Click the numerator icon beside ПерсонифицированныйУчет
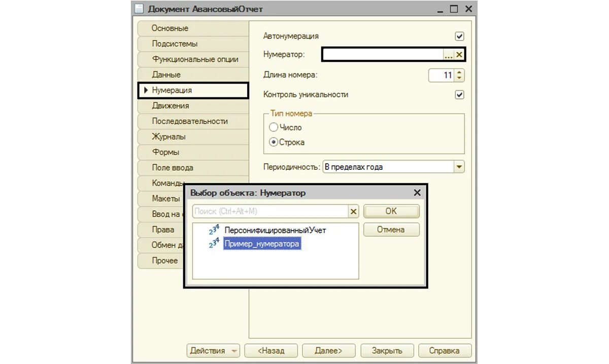 click(214, 230)
